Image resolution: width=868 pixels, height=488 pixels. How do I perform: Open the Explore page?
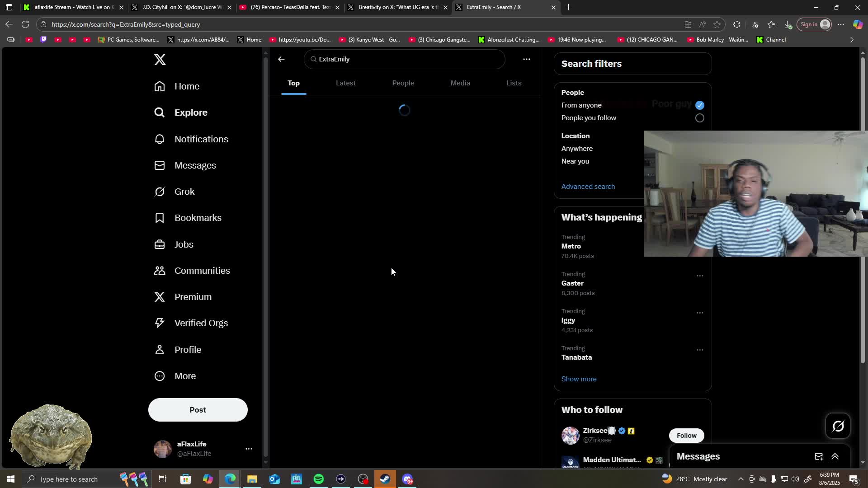(181, 113)
